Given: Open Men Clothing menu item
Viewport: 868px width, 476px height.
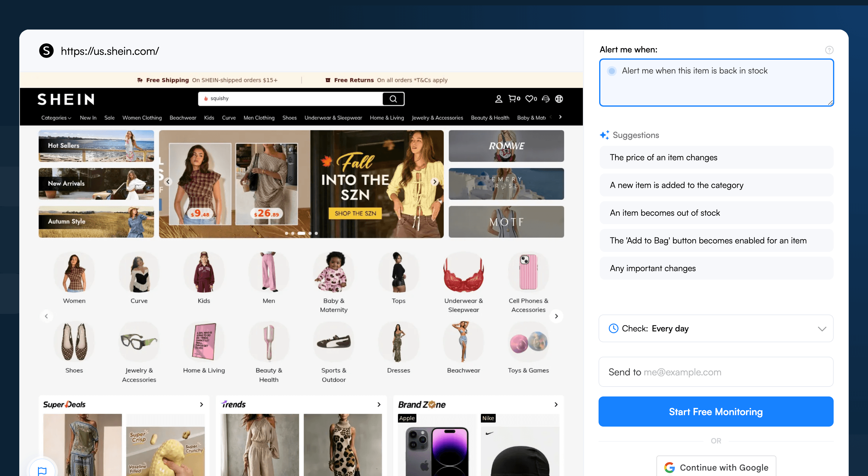Looking at the screenshot, I should coord(259,117).
